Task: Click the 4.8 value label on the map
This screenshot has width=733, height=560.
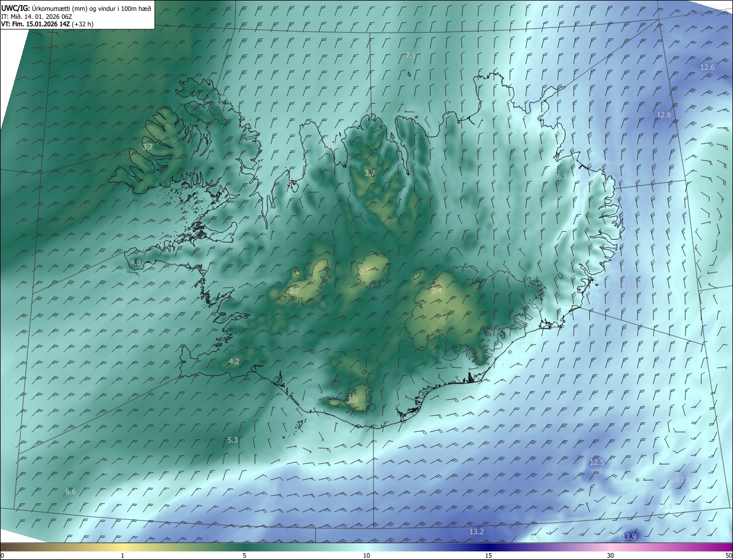Action: pos(136,263)
